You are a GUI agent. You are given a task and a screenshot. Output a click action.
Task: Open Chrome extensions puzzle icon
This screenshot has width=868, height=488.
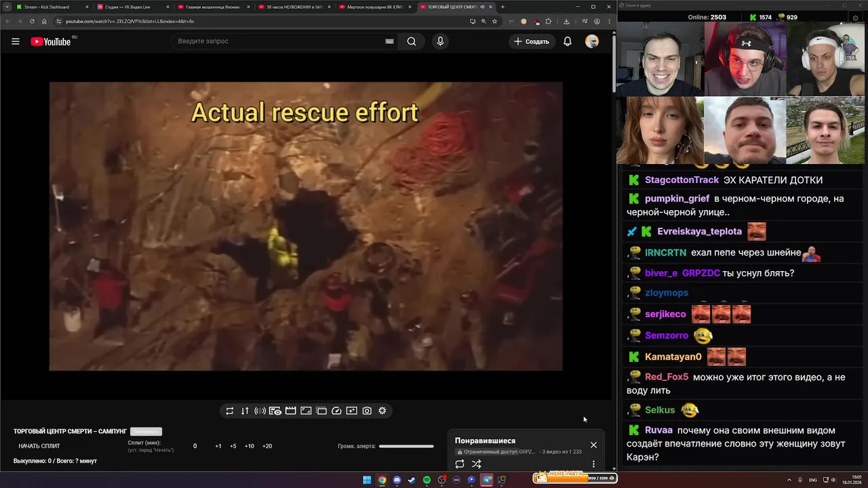point(549,21)
